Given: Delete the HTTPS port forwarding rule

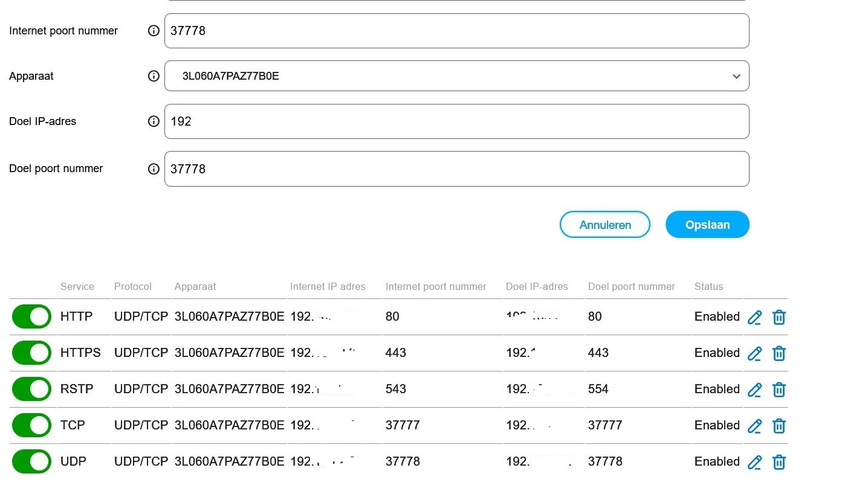Looking at the screenshot, I should pyautogui.click(x=779, y=353).
